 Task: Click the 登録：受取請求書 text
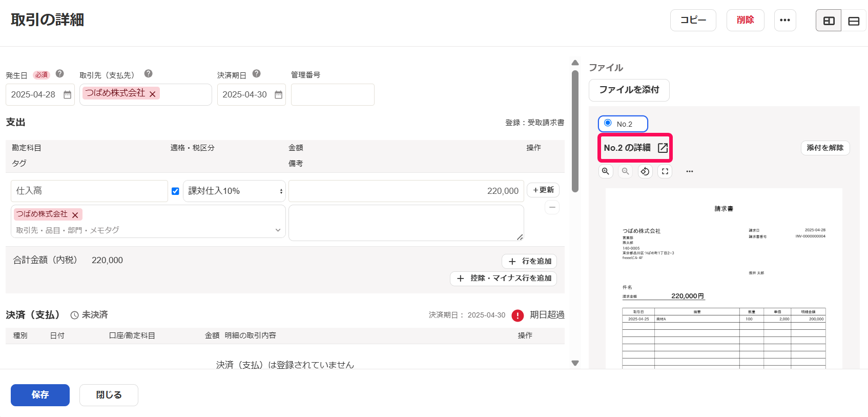[534, 123]
